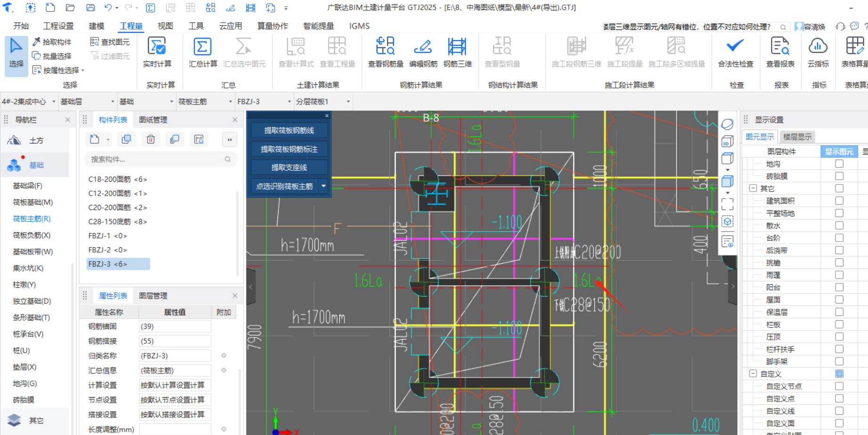Toggle 自定义 group checkbox

[x=839, y=373]
